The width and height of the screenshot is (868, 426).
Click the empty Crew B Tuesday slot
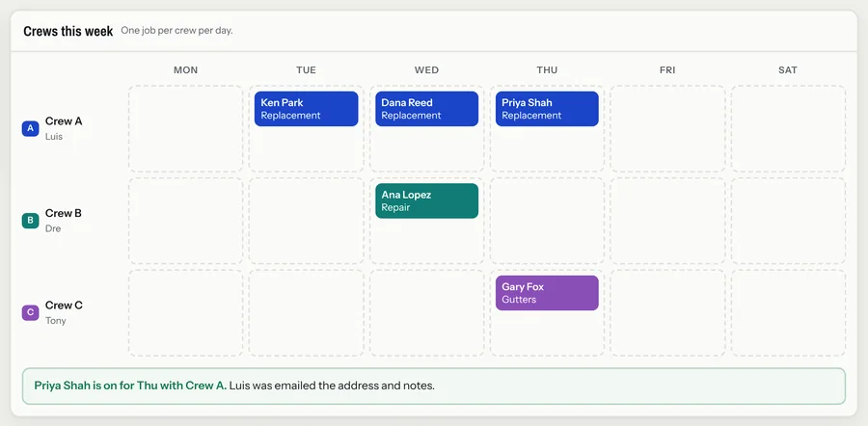click(306, 221)
